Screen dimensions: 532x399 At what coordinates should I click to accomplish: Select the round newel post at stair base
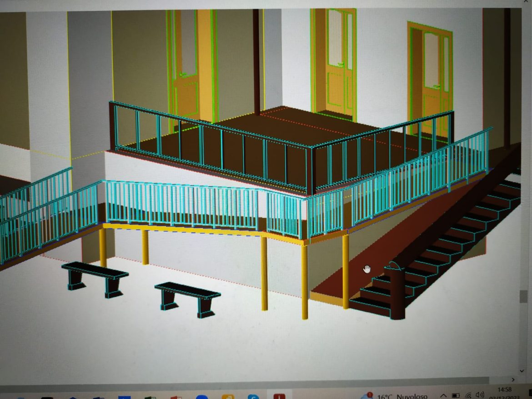pyautogui.click(x=397, y=291)
